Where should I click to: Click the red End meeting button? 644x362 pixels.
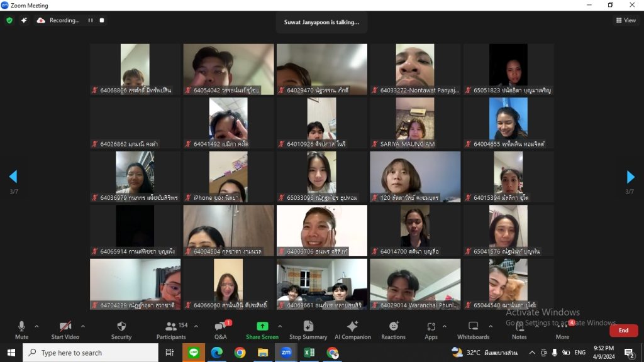623,331
